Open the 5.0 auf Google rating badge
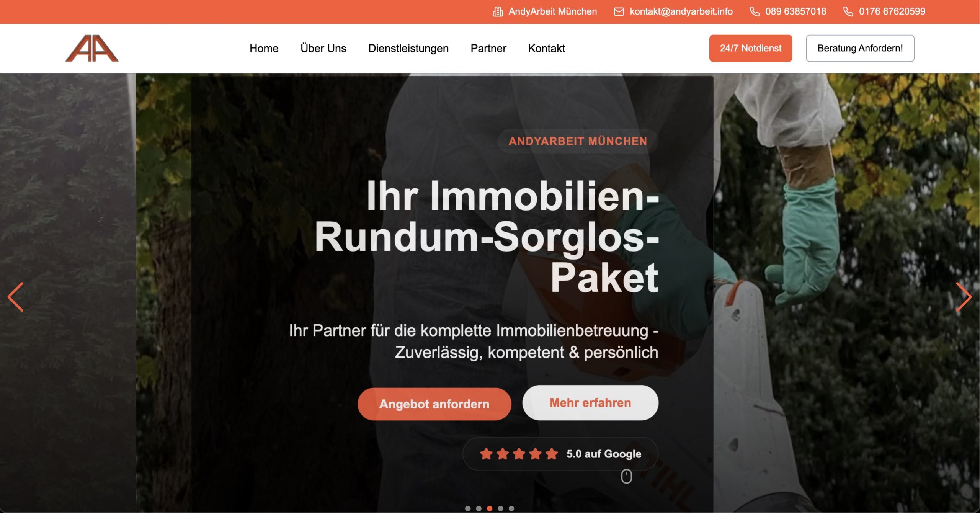This screenshot has height=513, width=980. tap(560, 454)
